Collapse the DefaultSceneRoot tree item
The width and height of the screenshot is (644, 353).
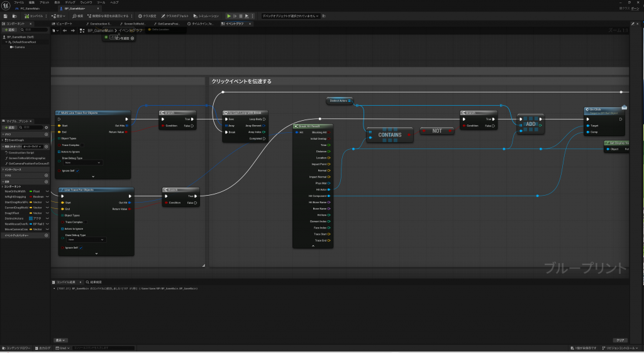(6, 42)
